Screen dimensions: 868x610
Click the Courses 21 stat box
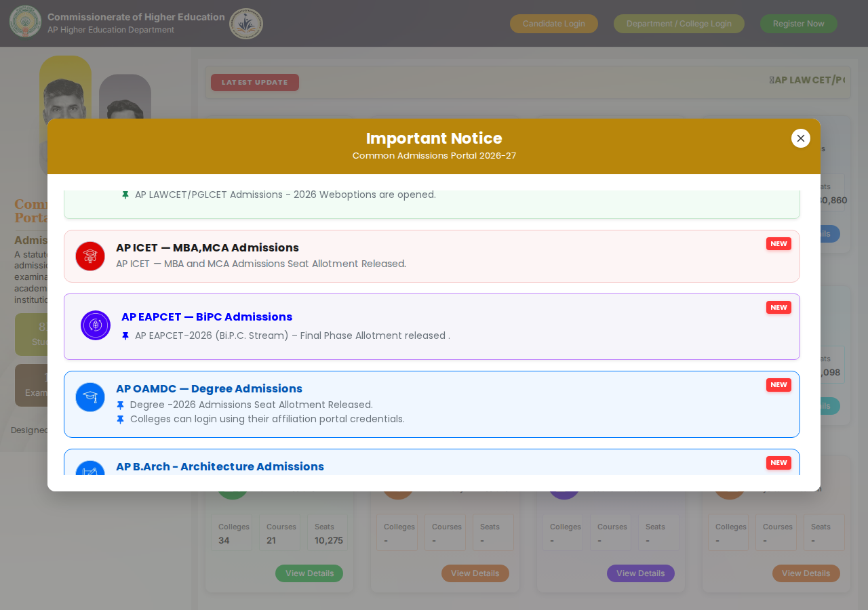click(x=279, y=533)
